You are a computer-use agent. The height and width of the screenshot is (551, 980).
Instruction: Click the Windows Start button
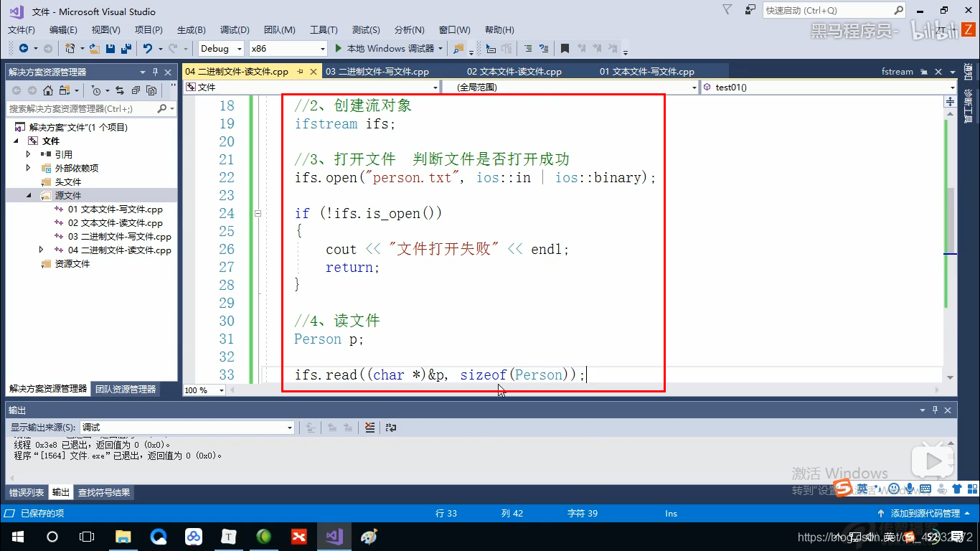(x=17, y=537)
